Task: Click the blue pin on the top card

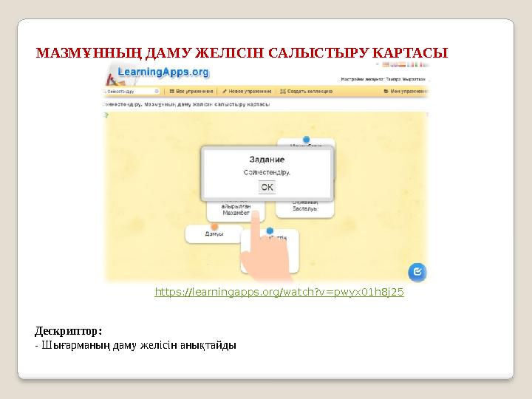Action: (306, 139)
